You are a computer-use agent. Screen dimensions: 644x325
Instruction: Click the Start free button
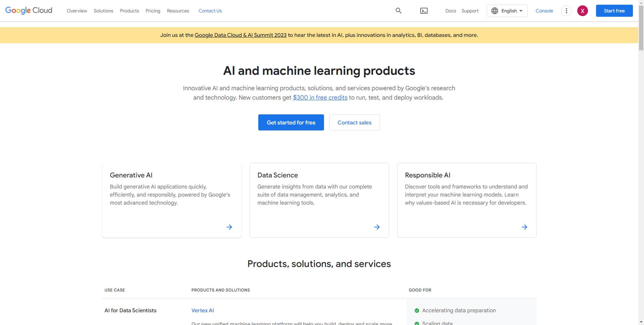click(x=614, y=11)
